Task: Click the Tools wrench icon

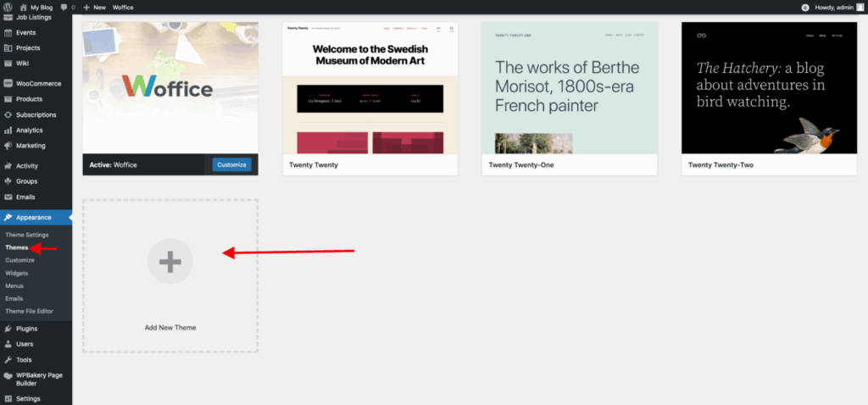Action: 8,359
